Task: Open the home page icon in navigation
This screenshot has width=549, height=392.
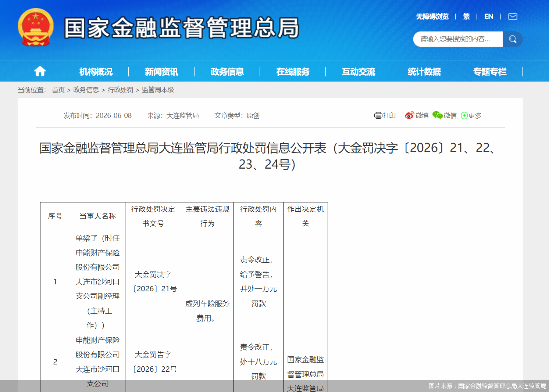Action: 40,71
